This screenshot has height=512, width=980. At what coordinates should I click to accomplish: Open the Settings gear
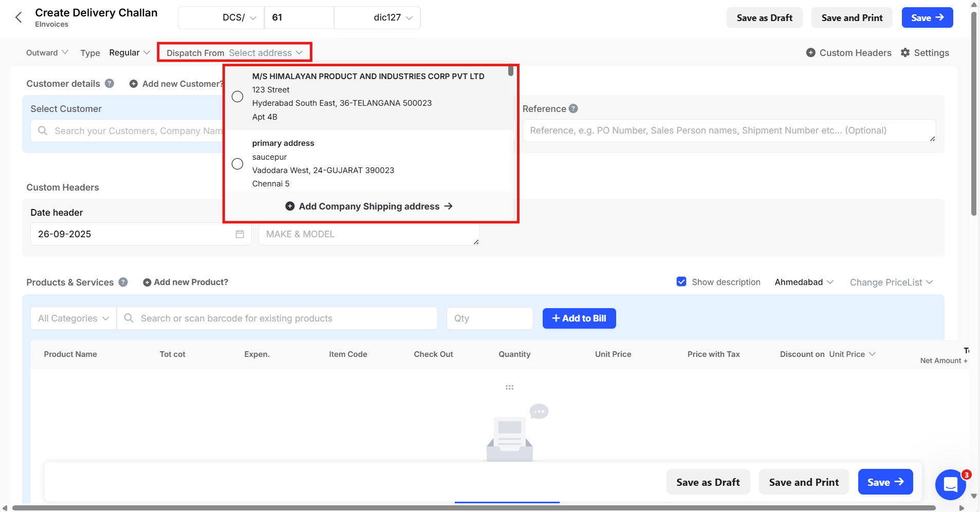point(906,52)
